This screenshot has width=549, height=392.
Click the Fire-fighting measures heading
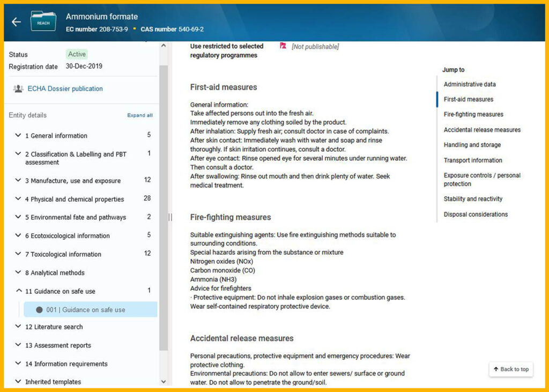point(231,217)
